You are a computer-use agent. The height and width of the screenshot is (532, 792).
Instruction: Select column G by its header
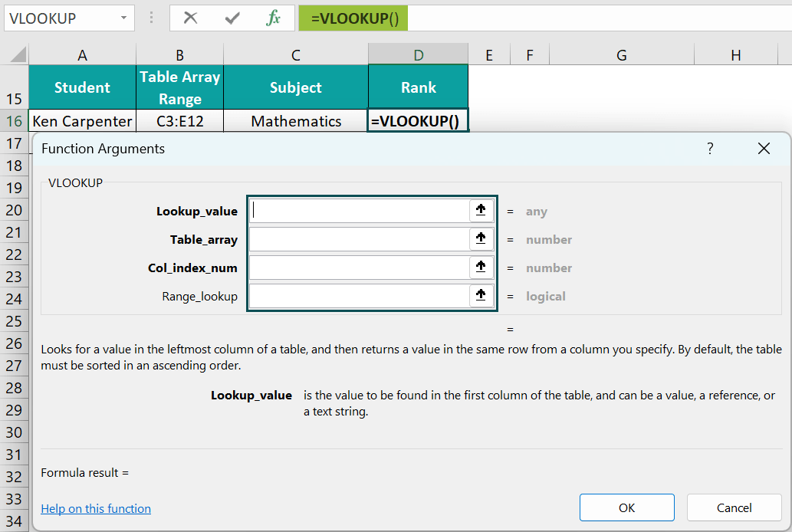click(x=621, y=54)
